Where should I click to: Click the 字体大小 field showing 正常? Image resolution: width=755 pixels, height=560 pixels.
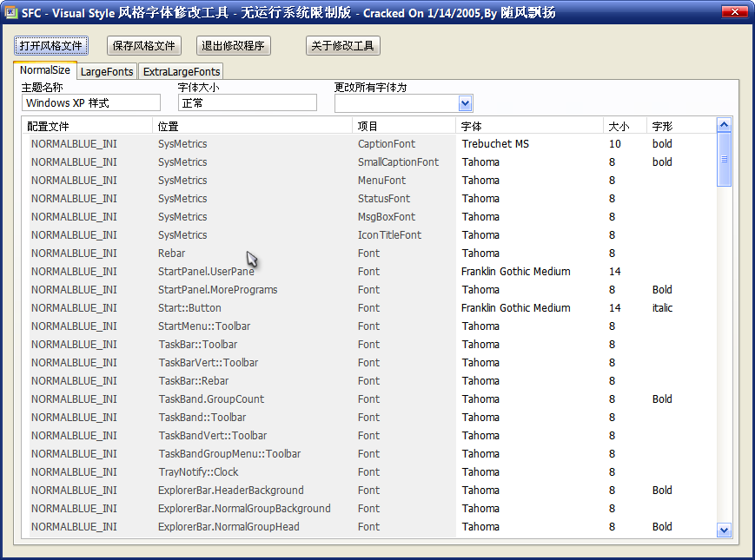click(x=248, y=103)
